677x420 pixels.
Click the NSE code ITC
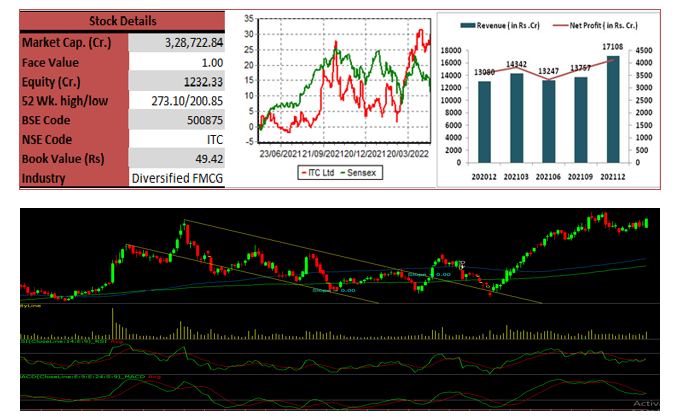point(215,139)
